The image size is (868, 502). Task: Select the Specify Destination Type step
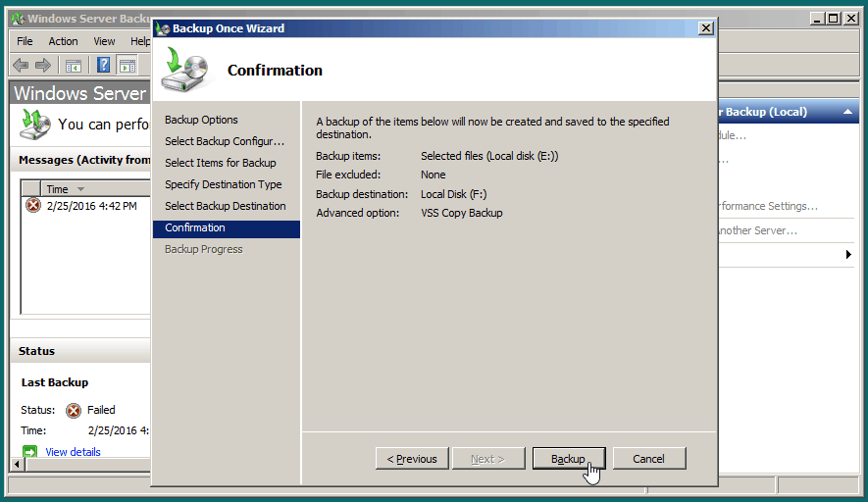(x=223, y=184)
